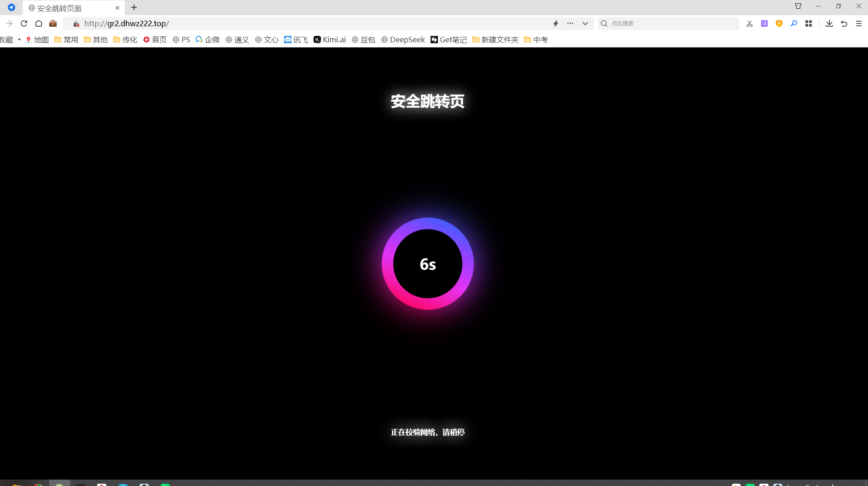Select the 安全跳转页面 tab

[x=74, y=8]
